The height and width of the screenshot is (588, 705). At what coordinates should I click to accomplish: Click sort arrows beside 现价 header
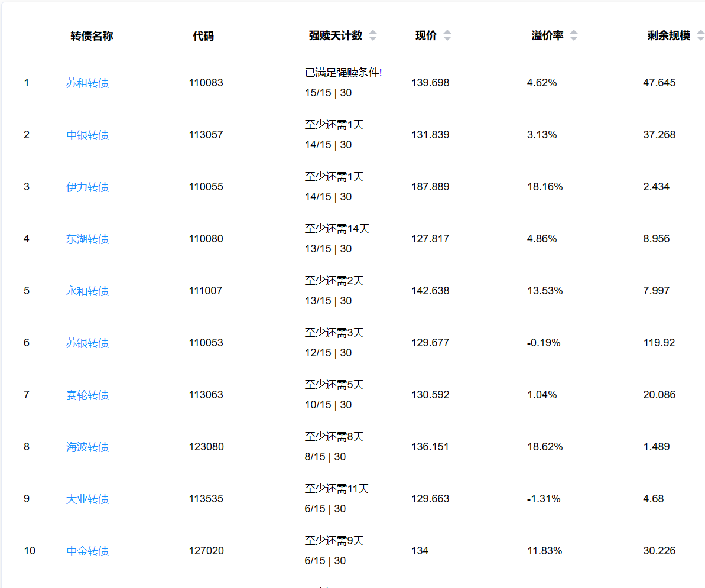coord(447,35)
